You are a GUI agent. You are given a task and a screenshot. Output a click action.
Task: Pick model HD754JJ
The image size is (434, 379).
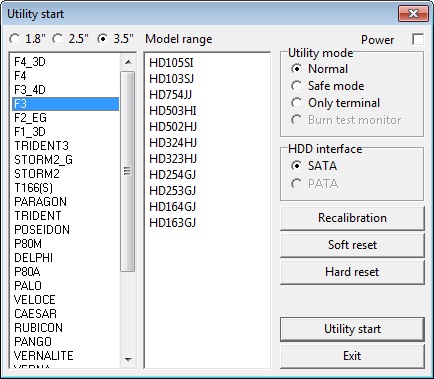tap(171, 95)
